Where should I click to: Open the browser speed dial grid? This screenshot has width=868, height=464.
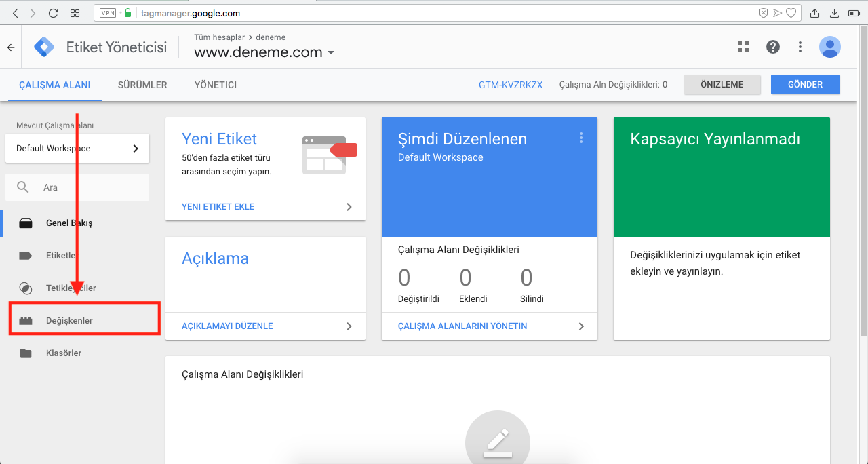[75, 13]
